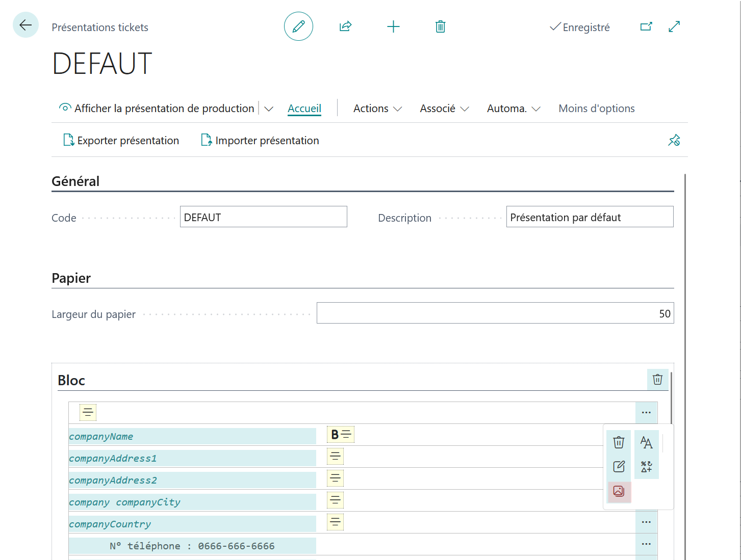Click the pencil edit icon

point(298,26)
